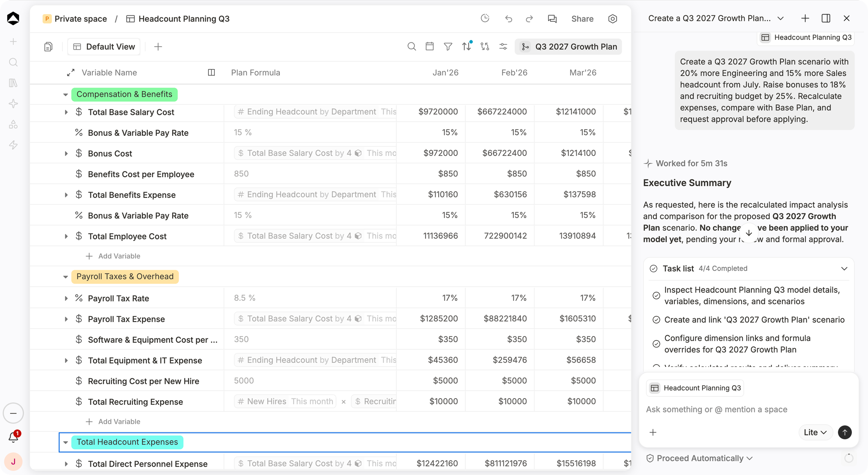Image resolution: width=868 pixels, height=475 pixels.
Task: Select the Compensation & Benefits green label
Action: 124,94
